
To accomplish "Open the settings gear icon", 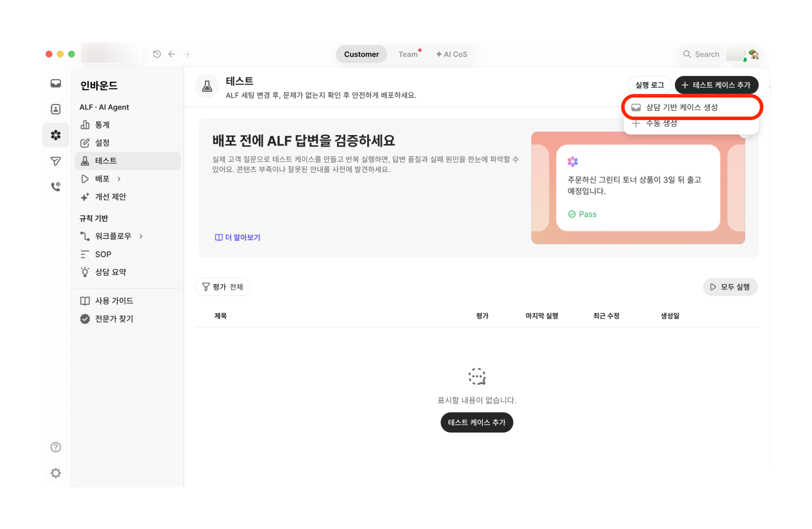I will point(56,473).
